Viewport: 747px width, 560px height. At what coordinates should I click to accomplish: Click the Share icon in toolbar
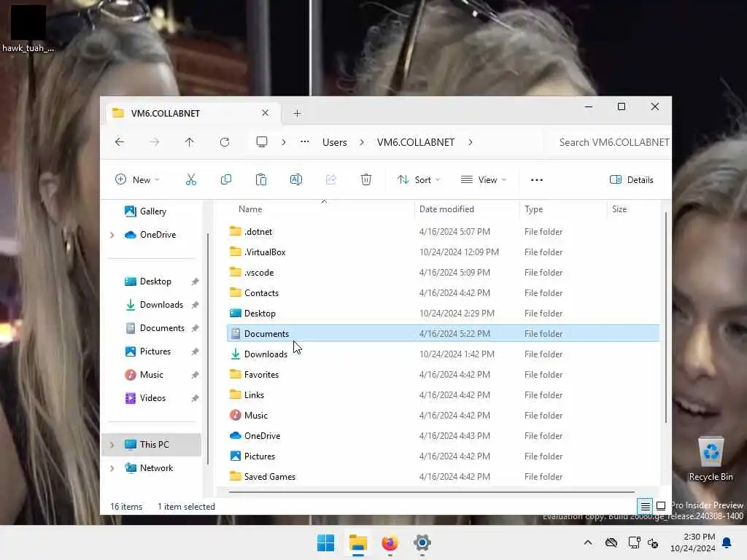pyautogui.click(x=331, y=179)
